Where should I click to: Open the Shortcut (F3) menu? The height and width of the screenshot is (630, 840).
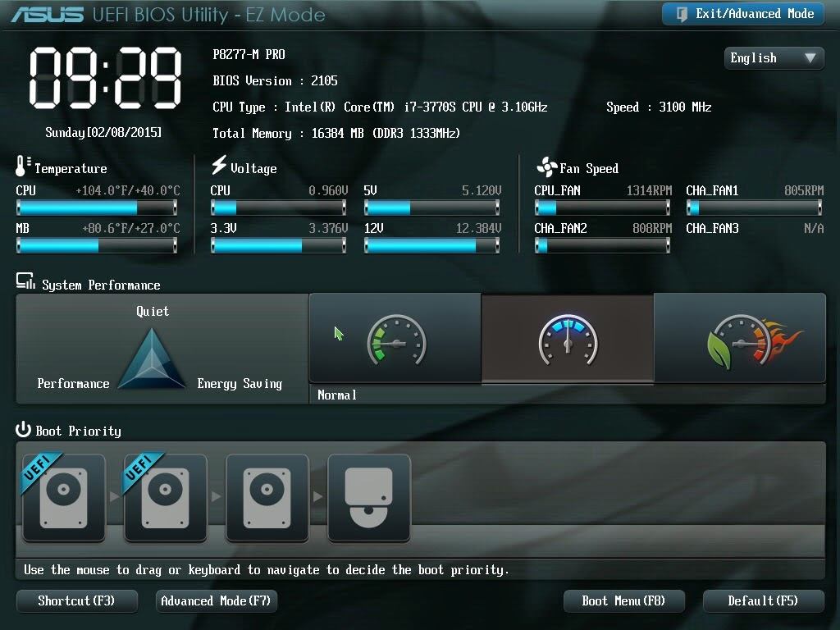coord(76,600)
